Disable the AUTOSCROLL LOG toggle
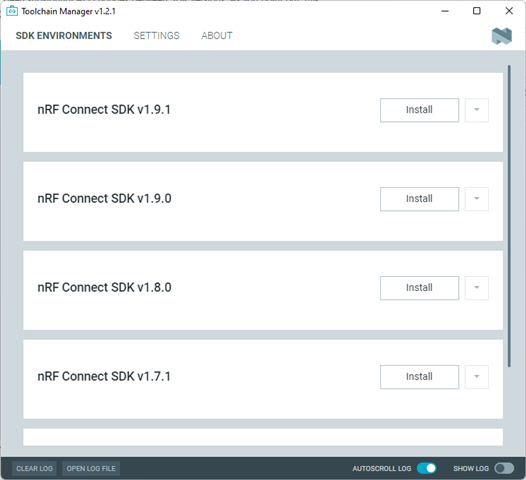526x480 pixels. [x=426, y=468]
